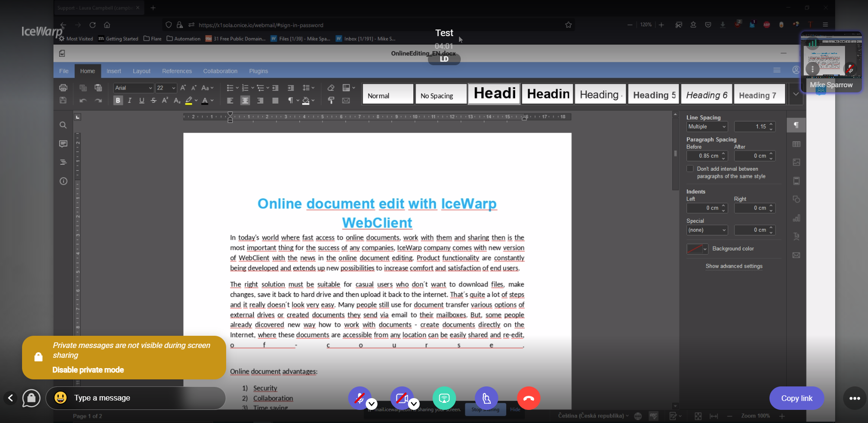Click the Copy link button
This screenshot has height=423, width=868.
(x=797, y=398)
